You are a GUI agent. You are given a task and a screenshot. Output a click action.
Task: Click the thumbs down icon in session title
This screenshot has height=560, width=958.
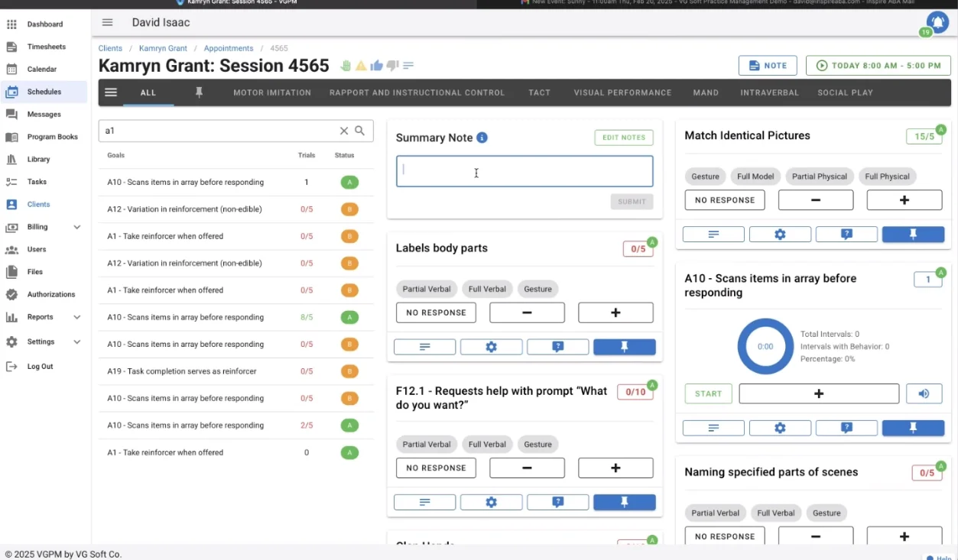click(392, 66)
